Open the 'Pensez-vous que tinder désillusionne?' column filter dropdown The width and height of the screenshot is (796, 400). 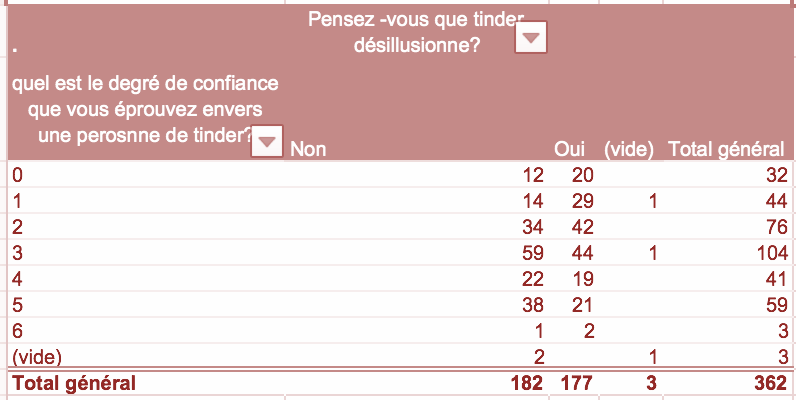pos(531,37)
